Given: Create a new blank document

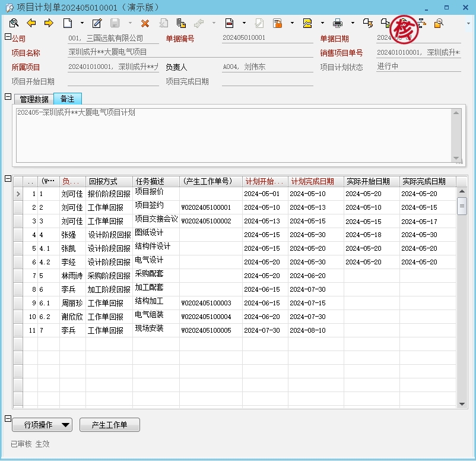Looking at the screenshot, I should point(68,23).
